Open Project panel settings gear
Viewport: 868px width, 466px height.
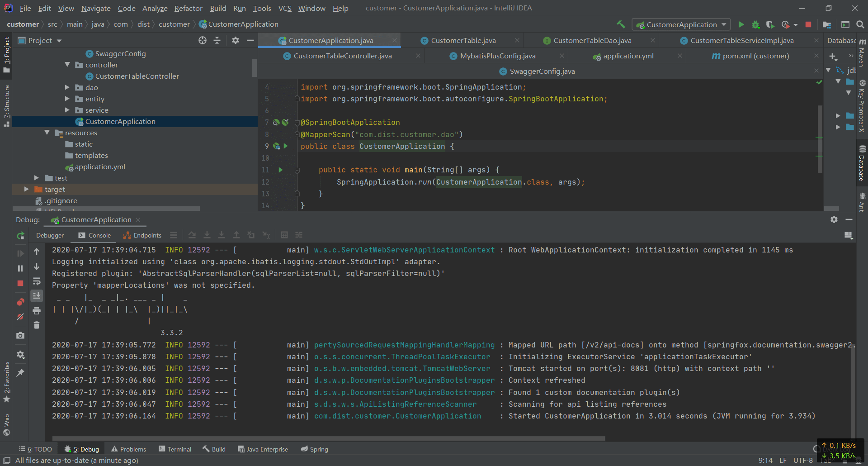[235, 40]
